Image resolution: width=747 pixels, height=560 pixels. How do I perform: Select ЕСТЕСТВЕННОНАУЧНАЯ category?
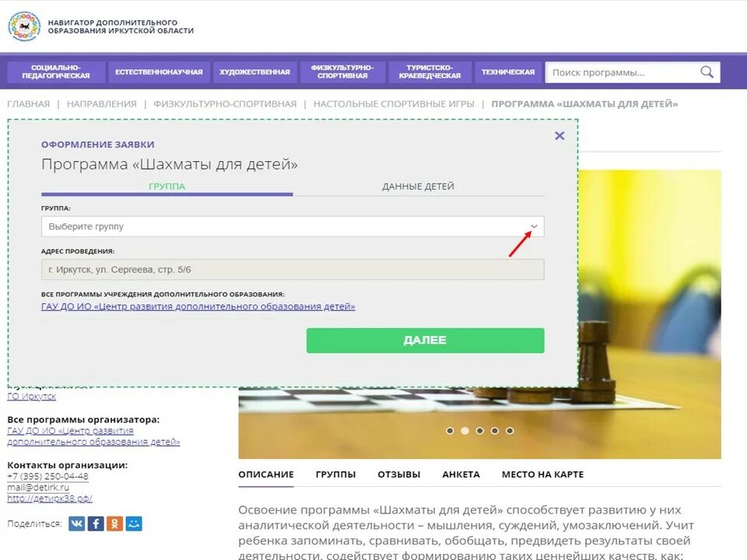(x=159, y=72)
